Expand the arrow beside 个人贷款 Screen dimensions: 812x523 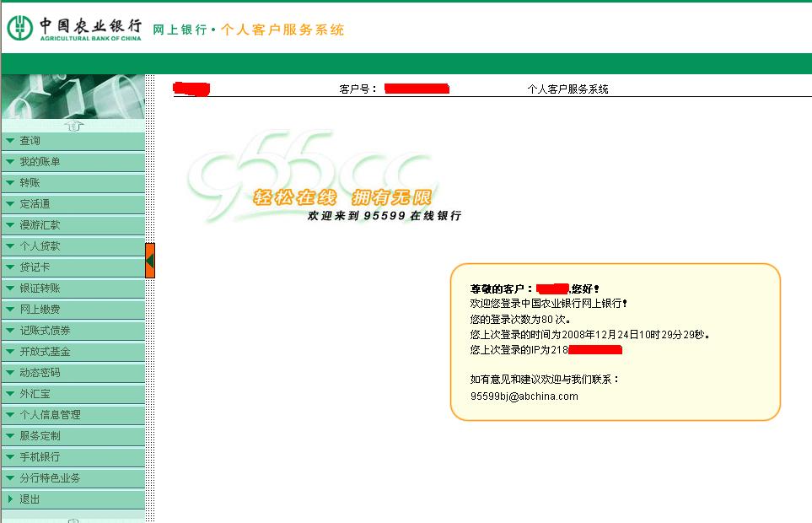coord(10,246)
